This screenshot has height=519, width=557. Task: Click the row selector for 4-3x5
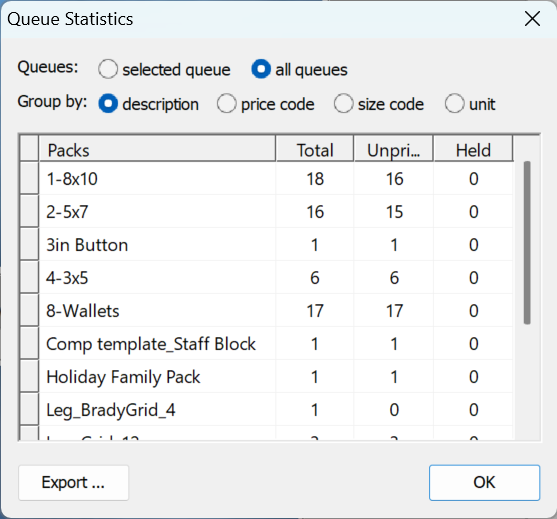(29, 277)
